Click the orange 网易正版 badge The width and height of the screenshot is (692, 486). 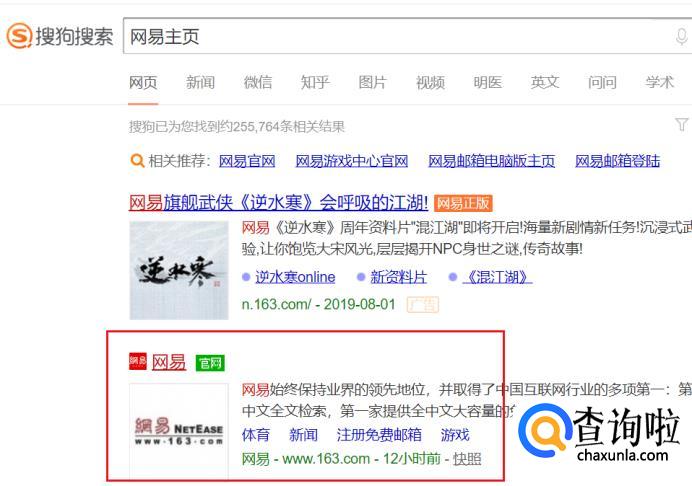point(463,203)
